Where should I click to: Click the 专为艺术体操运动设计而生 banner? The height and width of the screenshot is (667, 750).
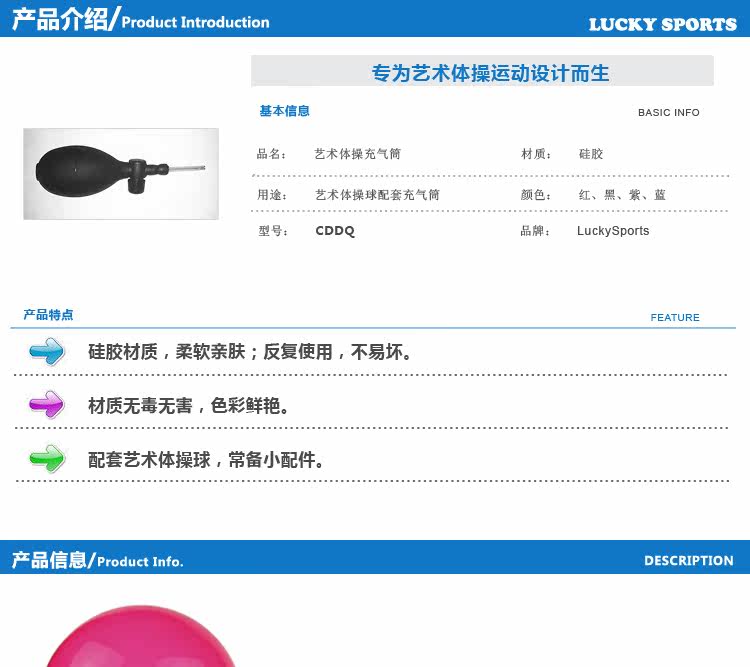(482, 71)
